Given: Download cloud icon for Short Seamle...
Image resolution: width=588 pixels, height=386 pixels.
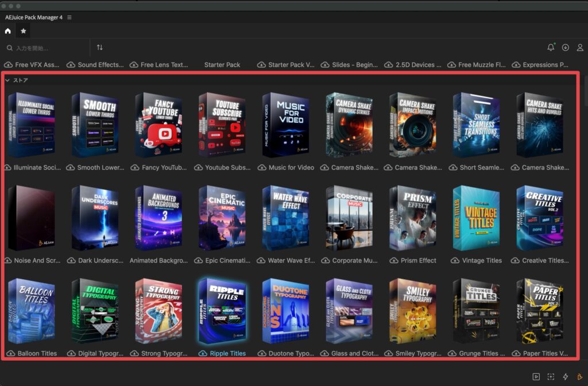Looking at the screenshot, I should [x=453, y=168].
